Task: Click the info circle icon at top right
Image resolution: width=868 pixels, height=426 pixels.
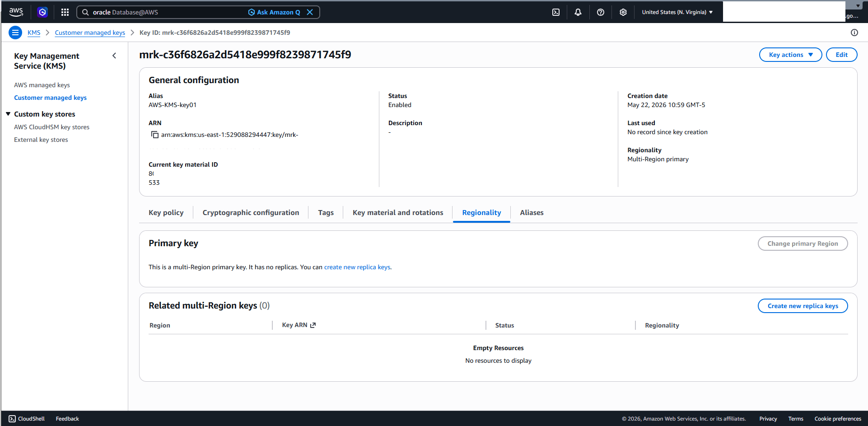Action: tap(854, 33)
